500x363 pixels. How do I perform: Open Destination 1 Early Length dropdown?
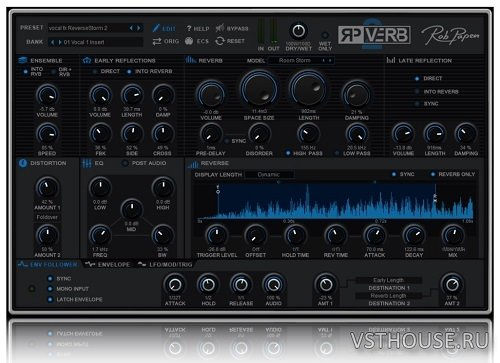coord(388,280)
